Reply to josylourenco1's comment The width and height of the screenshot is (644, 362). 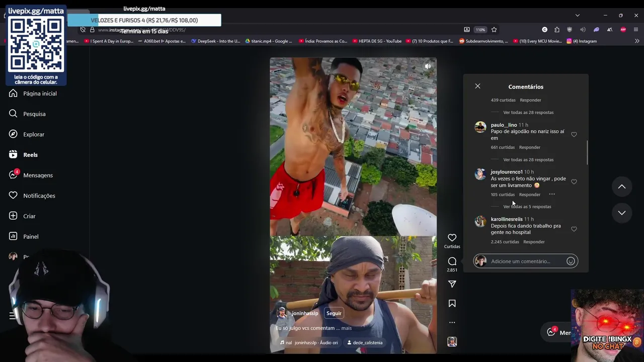[529, 195]
